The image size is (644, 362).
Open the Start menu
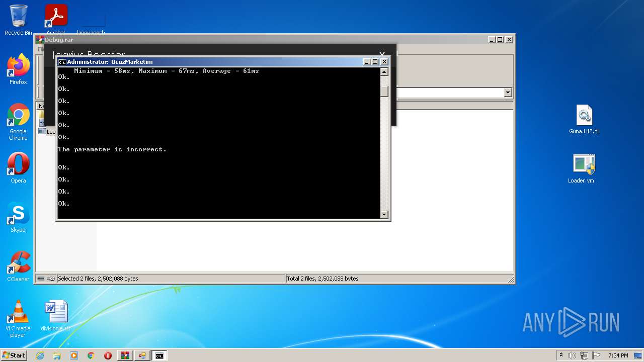14,355
